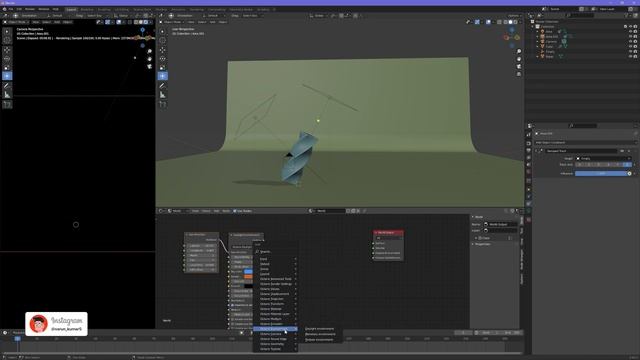
Task: Click the blue color swatch on environment node
Action: click(248, 271)
